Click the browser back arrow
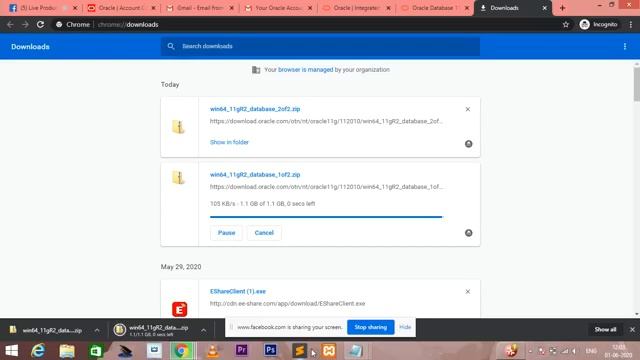The width and height of the screenshot is (640, 360). (x=10, y=24)
